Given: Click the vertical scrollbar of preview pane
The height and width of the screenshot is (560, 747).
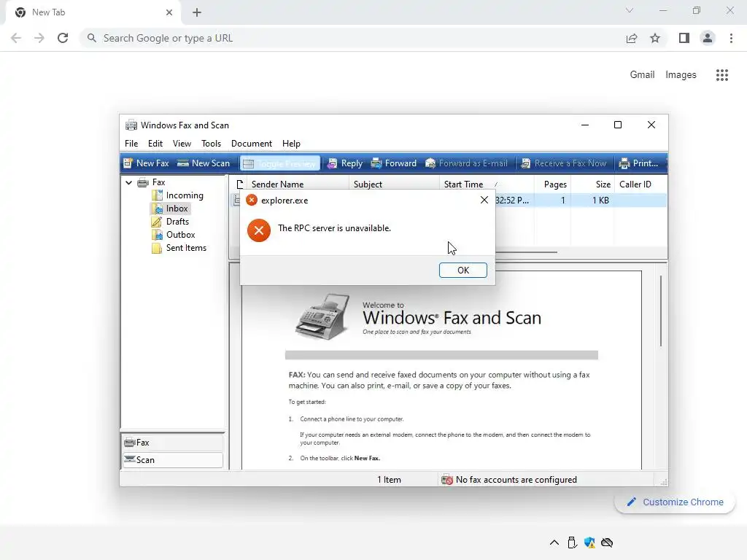Looking at the screenshot, I should tap(661, 311).
